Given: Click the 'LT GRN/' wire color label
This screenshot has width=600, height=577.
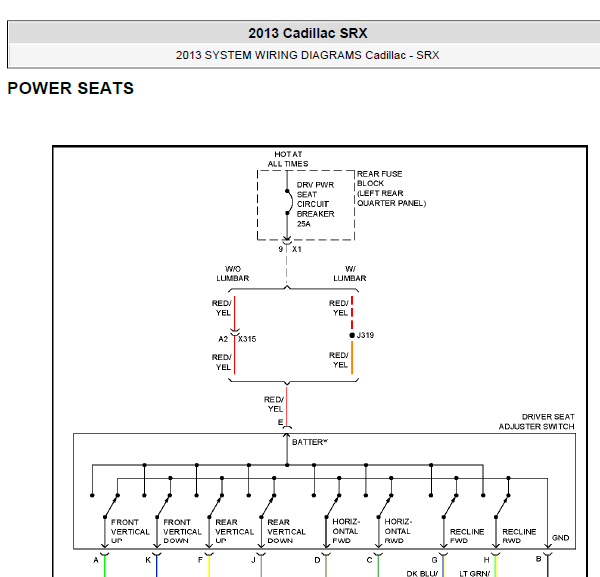Looking at the screenshot, I should 474,574.
